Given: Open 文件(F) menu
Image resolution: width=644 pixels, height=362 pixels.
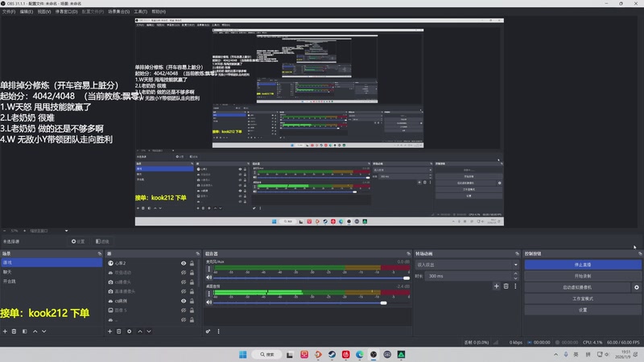Looking at the screenshot, I should point(9,11).
